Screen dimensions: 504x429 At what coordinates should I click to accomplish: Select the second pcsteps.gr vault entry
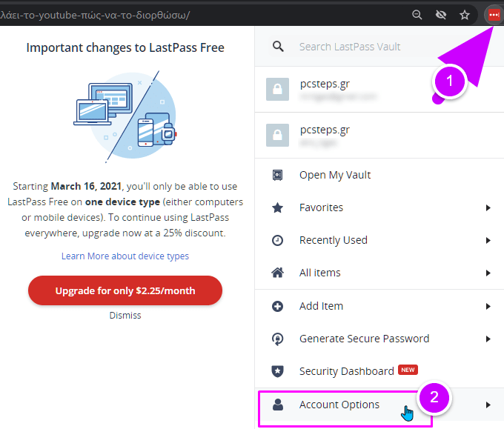379,136
